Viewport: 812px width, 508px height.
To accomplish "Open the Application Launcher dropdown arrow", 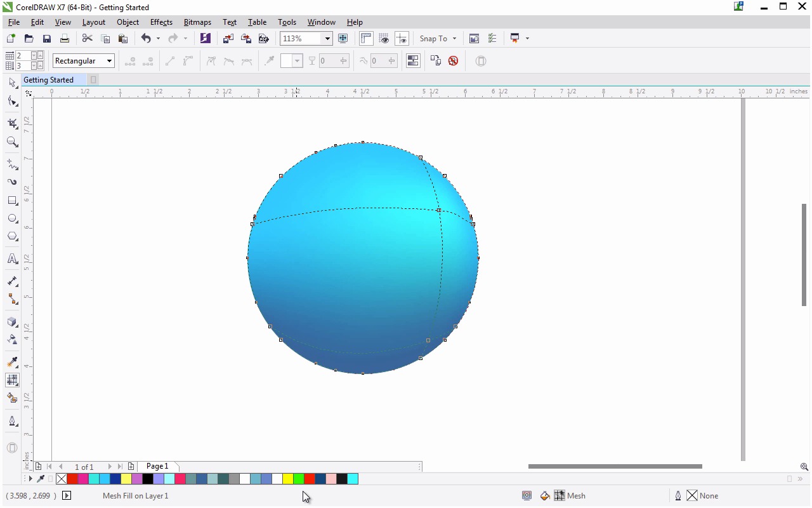I will coord(527,39).
